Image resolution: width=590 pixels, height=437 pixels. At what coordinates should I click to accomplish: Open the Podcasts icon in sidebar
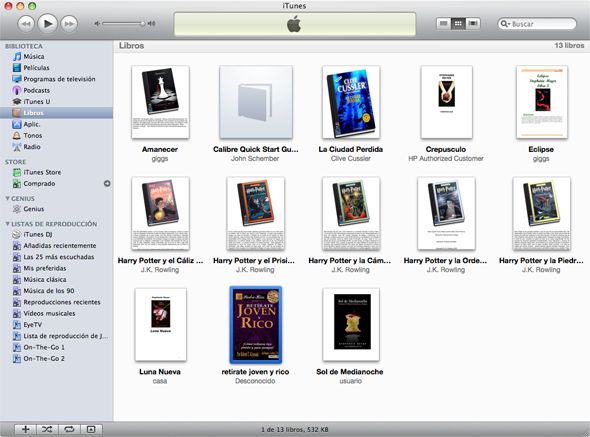(x=17, y=90)
